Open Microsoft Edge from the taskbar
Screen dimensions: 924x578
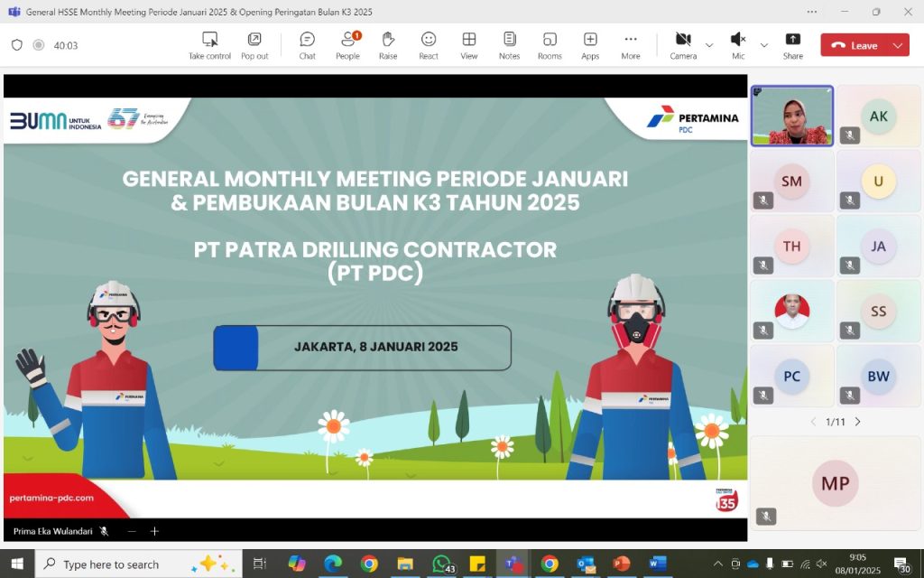(333, 564)
